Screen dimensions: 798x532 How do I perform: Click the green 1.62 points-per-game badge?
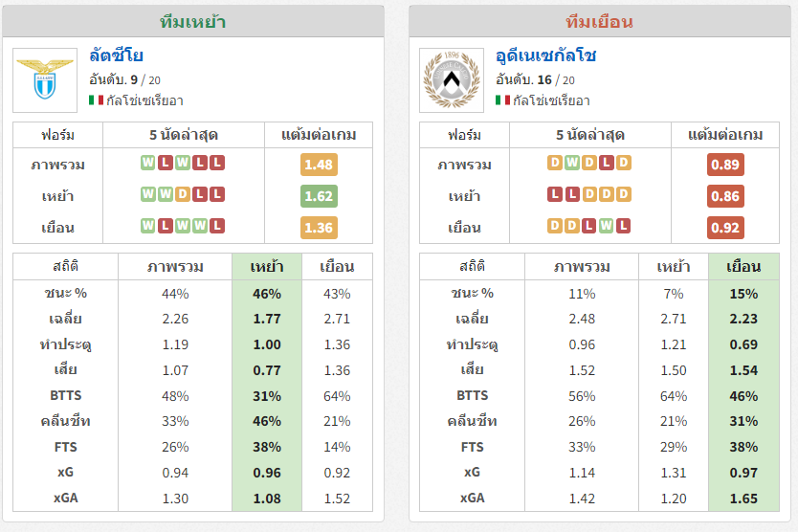click(x=319, y=196)
